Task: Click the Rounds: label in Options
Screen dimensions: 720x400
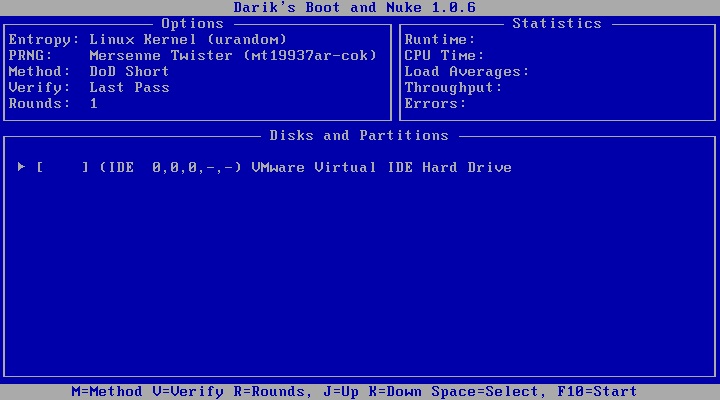Action: click(39, 104)
